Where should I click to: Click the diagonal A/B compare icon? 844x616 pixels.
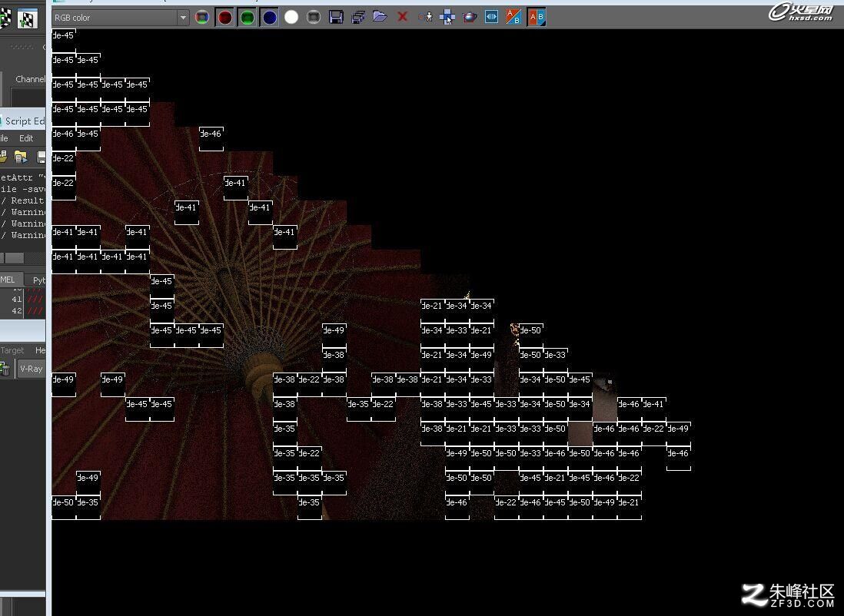click(513, 17)
